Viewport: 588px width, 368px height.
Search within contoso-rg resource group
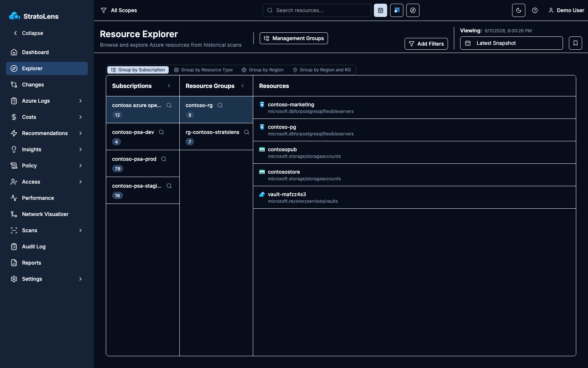click(x=220, y=105)
